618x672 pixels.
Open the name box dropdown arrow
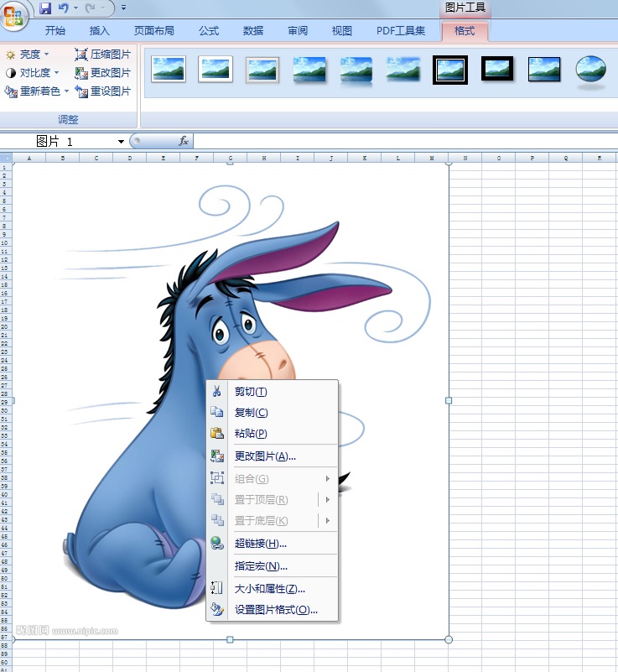pos(121,142)
